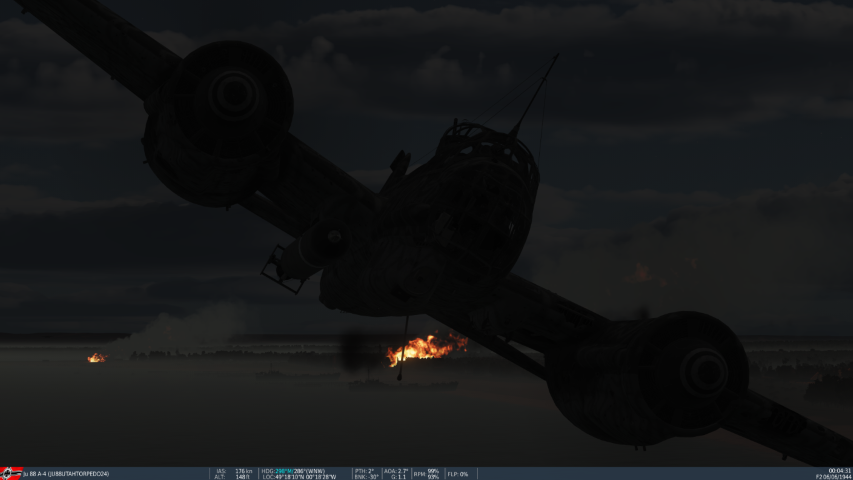Image resolution: width=853 pixels, height=480 pixels.
Task: Click the lower-right engine propeller hub
Action: pyautogui.click(x=705, y=371)
